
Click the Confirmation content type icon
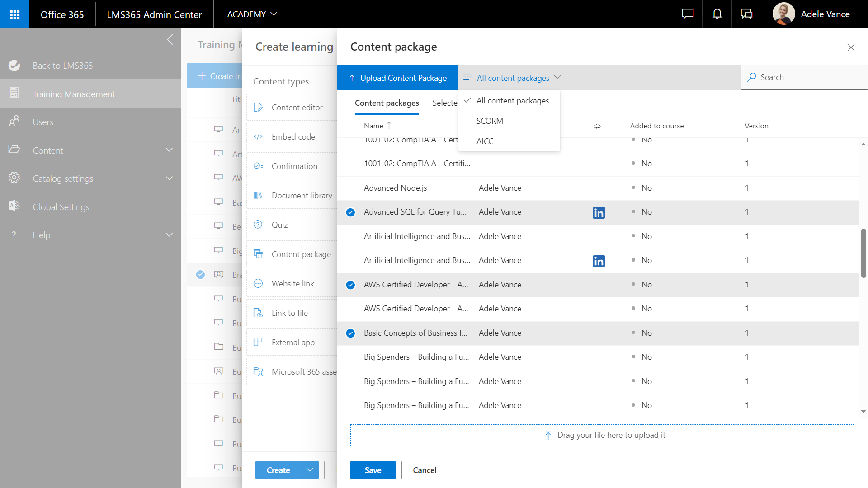(258, 166)
